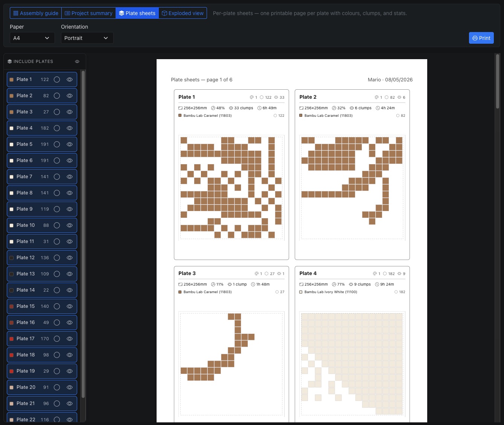Click the '33 clumps' text on Plate 1 sheet
Viewport: 504px width, 425px height.
tap(244, 108)
